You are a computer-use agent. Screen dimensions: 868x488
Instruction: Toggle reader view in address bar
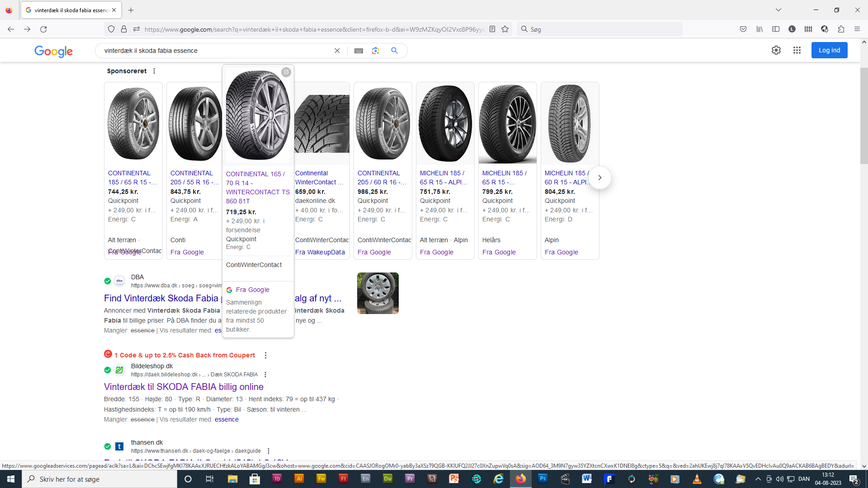pos(492,29)
